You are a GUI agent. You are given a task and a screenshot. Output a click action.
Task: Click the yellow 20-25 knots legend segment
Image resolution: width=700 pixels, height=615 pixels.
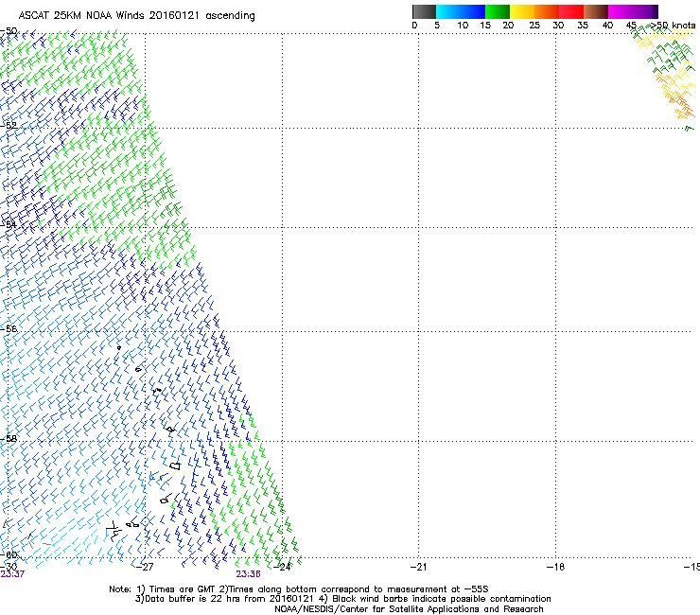tap(522, 11)
